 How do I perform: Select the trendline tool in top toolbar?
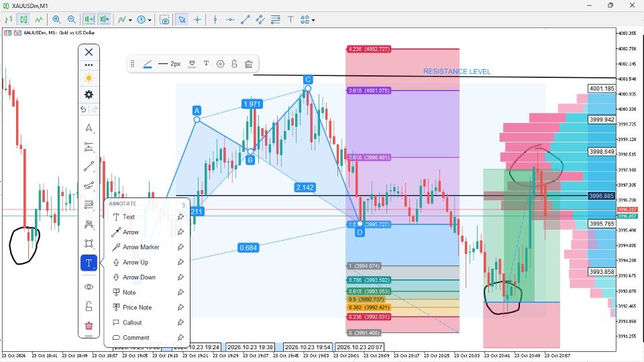click(x=246, y=19)
